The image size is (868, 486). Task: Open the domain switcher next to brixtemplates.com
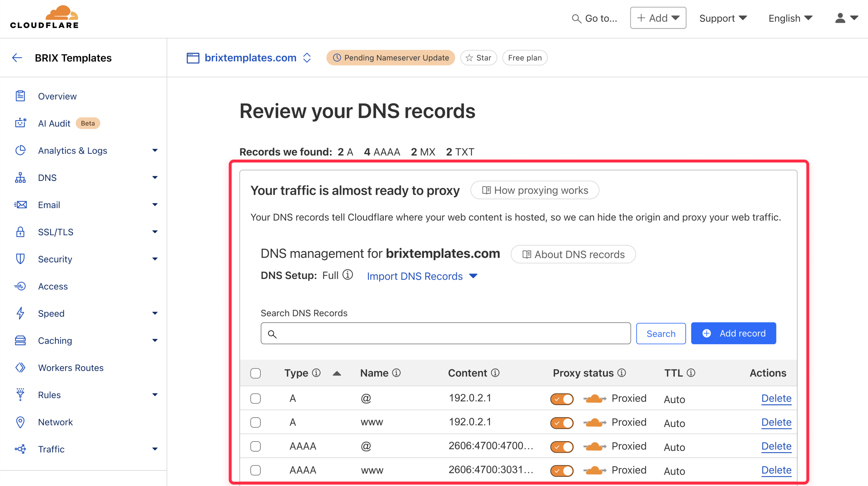pos(307,58)
